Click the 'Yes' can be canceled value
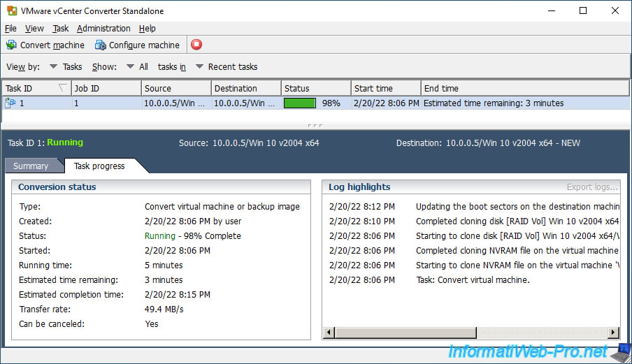Screen dimensions: 632x364 click(x=152, y=324)
